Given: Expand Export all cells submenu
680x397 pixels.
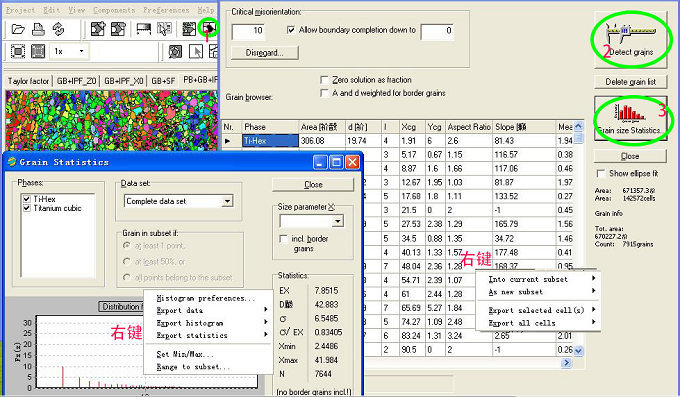Looking at the screenshot, I should click(538, 323).
